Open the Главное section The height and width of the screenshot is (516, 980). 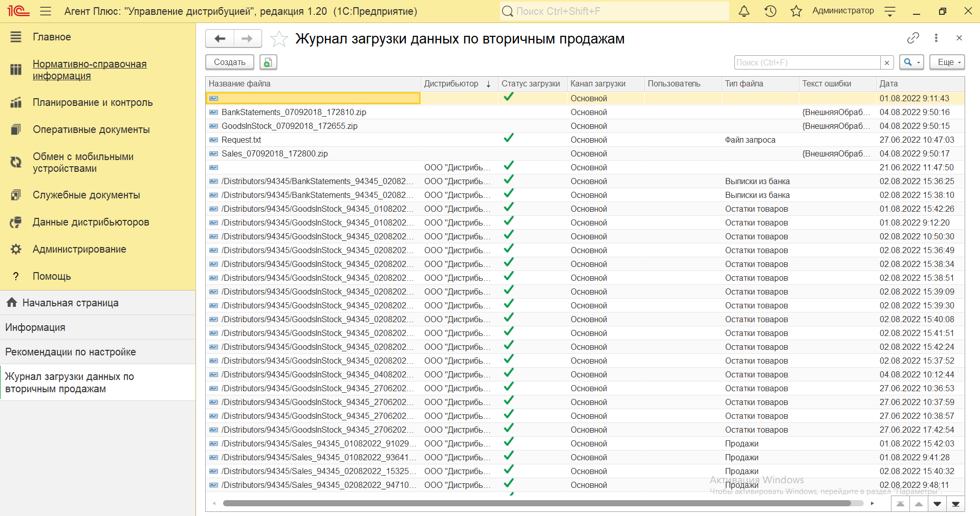[52, 37]
